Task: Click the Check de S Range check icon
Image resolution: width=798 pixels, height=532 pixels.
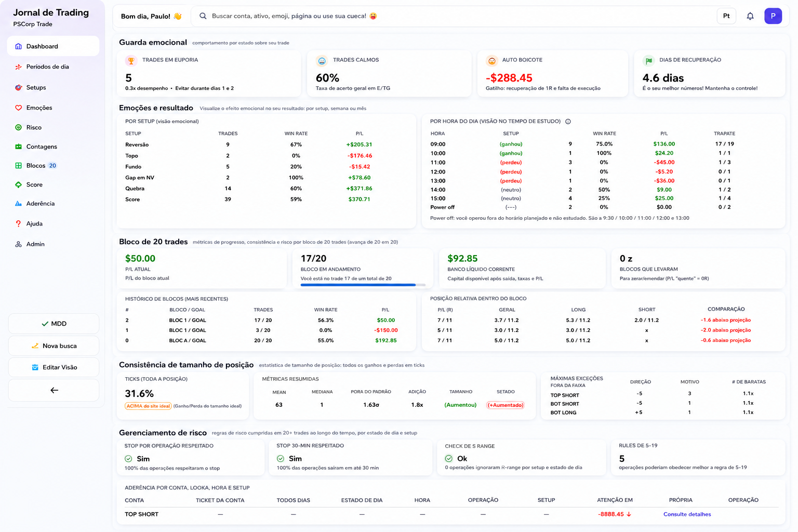Action: (x=449, y=459)
